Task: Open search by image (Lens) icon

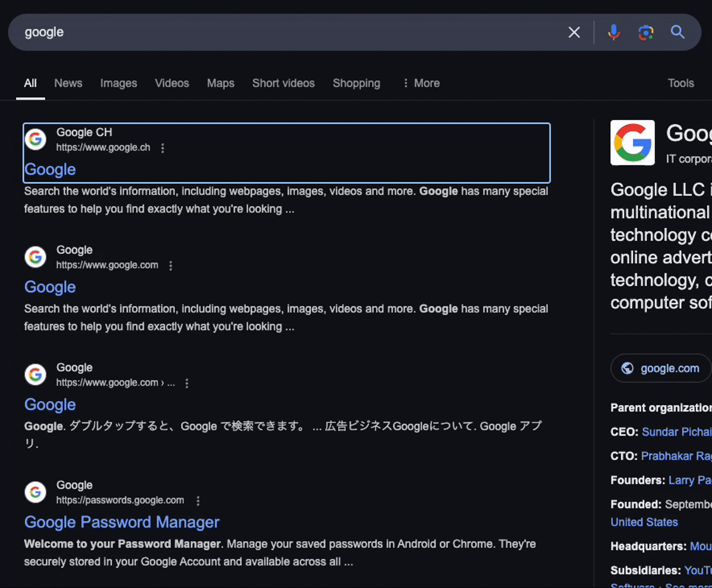Action: (646, 32)
